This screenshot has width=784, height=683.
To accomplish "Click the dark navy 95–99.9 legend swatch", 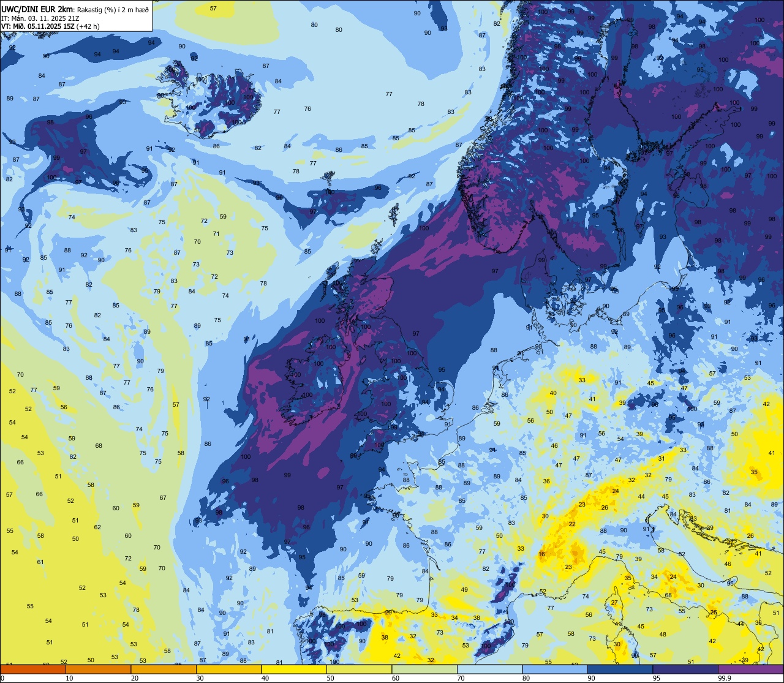I will click(x=685, y=669).
